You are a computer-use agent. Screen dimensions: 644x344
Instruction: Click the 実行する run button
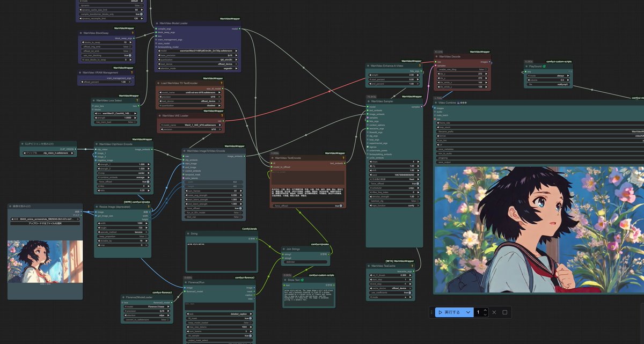[449, 312]
